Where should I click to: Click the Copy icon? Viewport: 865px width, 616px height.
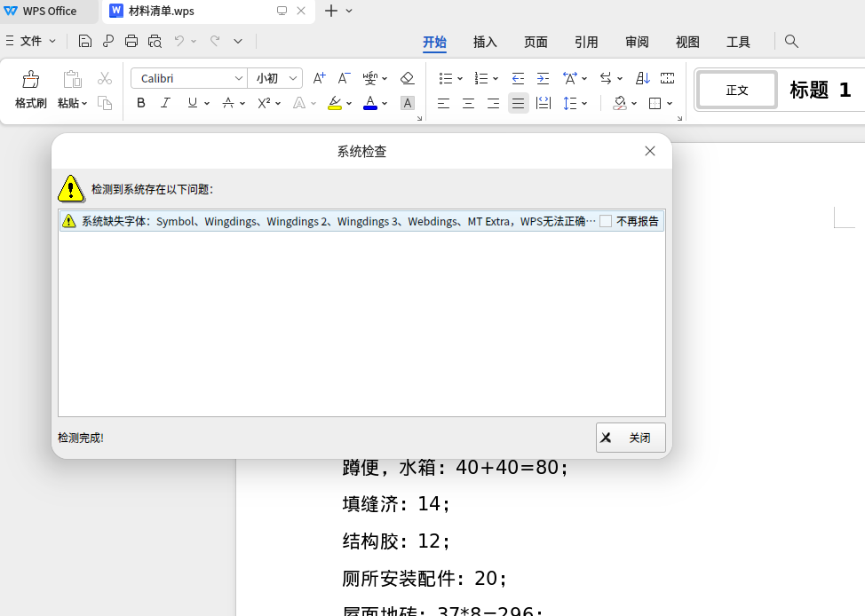[104, 103]
